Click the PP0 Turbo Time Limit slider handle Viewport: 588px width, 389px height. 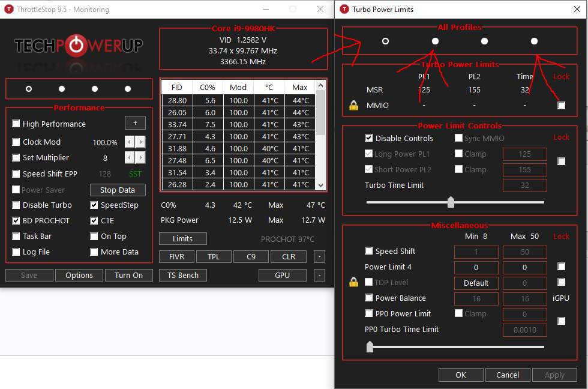[x=370, y=346]
